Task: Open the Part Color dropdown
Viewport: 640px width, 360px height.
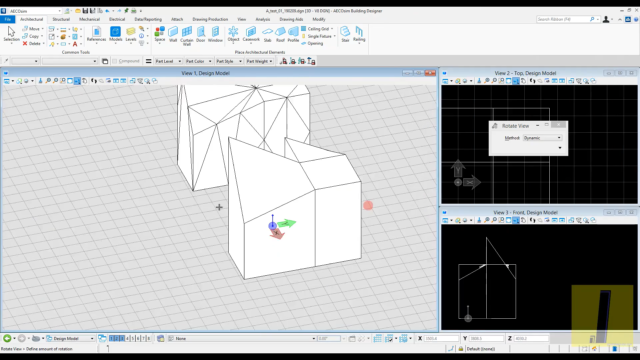Action: tap(198, 61)
